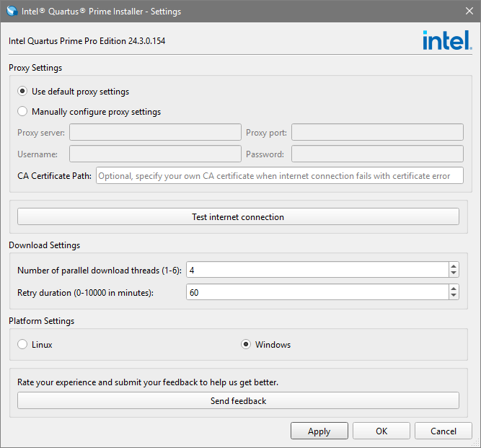481x448 pixels.
Task: Increase retry duration with up arrow
Action: point(453,289)
